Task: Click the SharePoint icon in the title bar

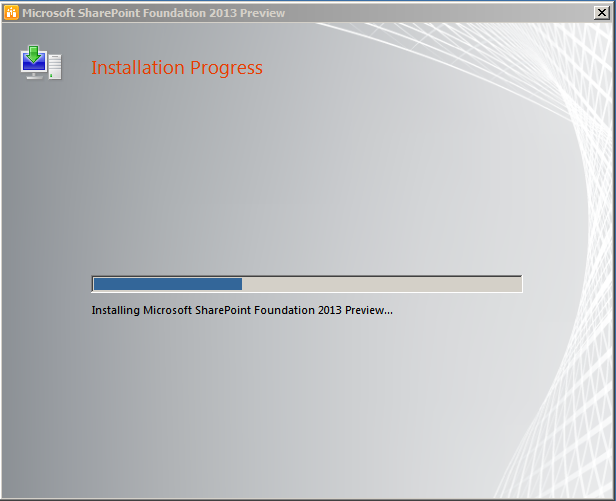Action: click(11, 13)
